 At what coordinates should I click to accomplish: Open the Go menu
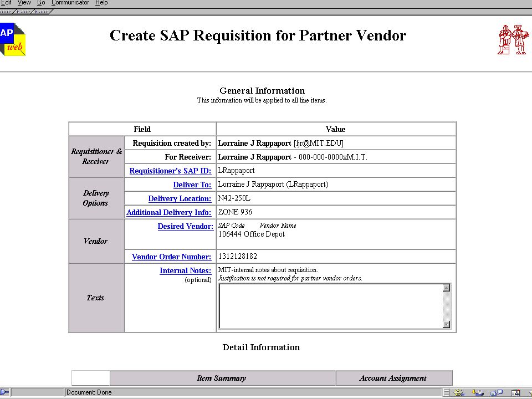click(x=41, y=3)
